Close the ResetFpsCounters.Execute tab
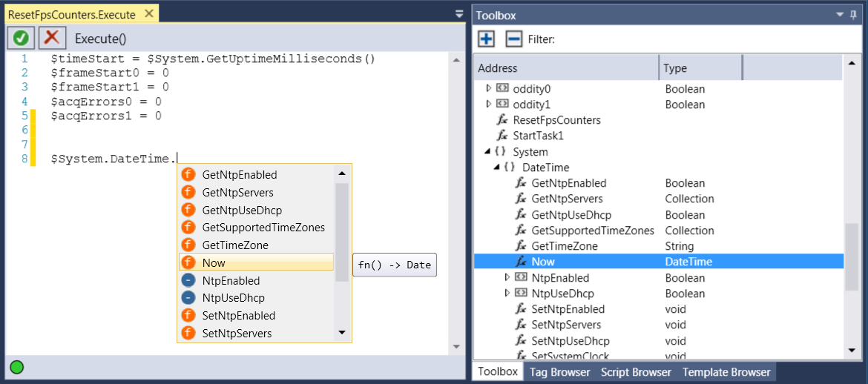This screenshot has width=868, height=384. [148, 13]
